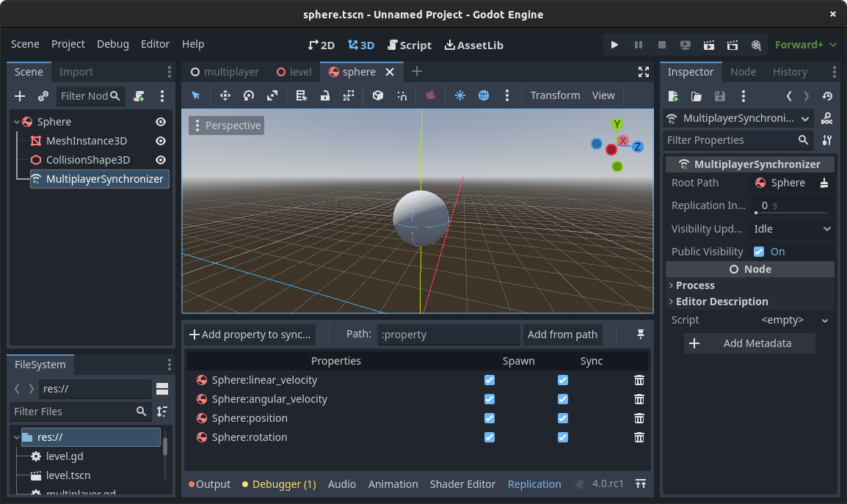The height and width of the screenshot is (504, 847).
Task: Uncheck Sync for Sphere:rotation
Action: [563, 437]
